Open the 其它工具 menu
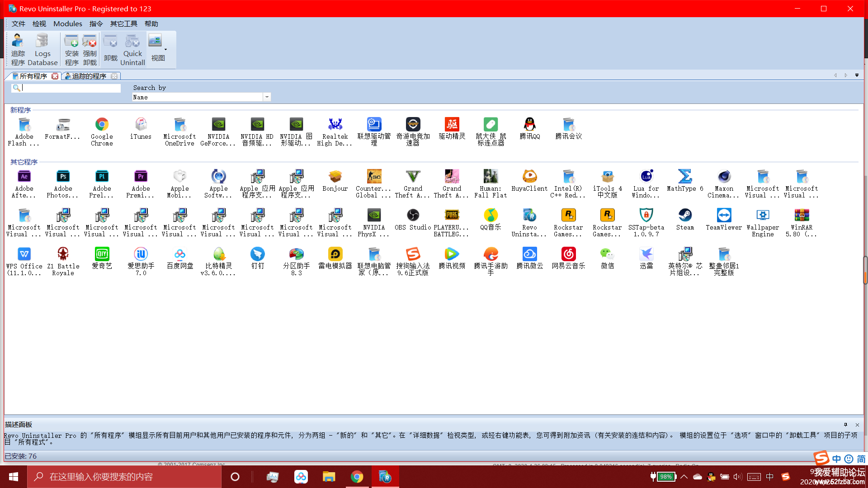The width and height of the screenshot is (868, 488). (123, 23)
